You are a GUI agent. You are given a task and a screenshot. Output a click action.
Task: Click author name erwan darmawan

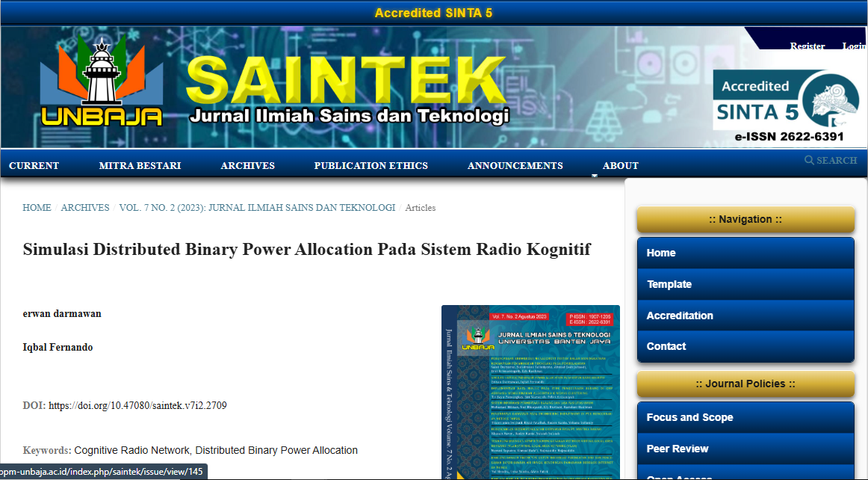(x=62, y=314)
